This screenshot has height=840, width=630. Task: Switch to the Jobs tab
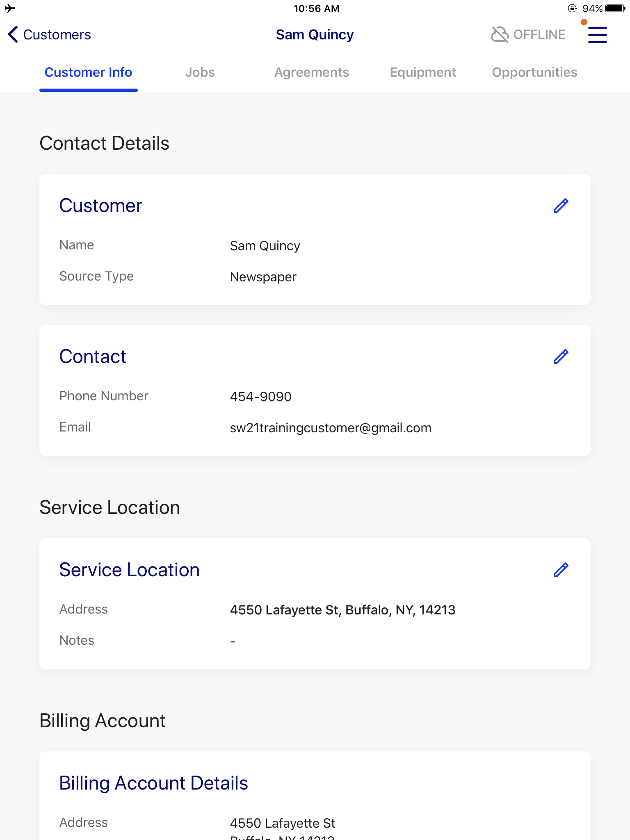point(200,72)
